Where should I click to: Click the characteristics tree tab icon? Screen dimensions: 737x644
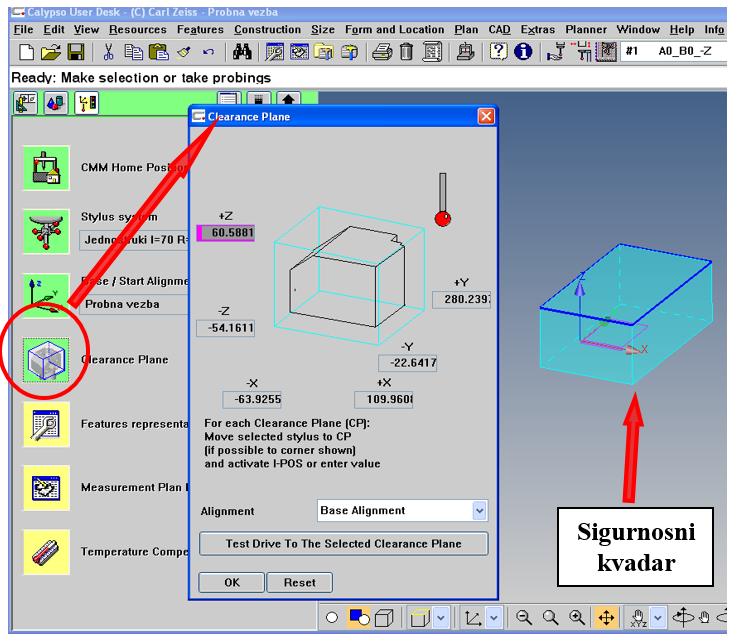click(x=86, y=103)
